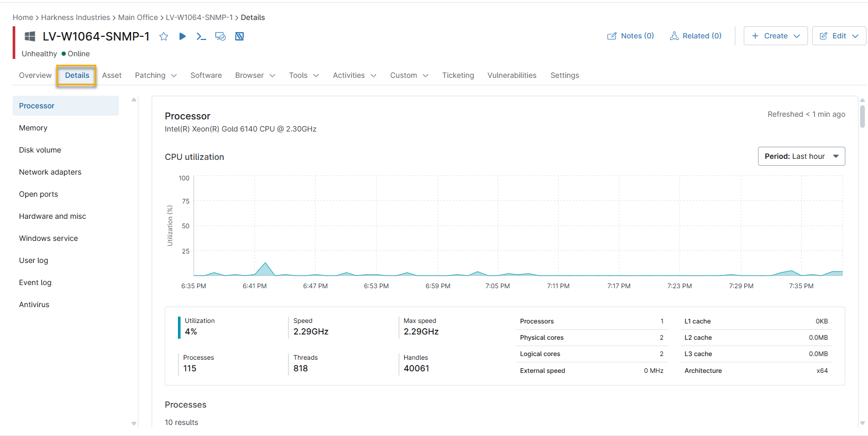Screen dimensions: 868x436
Task: Click the play icon to run automation
Action: point(182,36)
